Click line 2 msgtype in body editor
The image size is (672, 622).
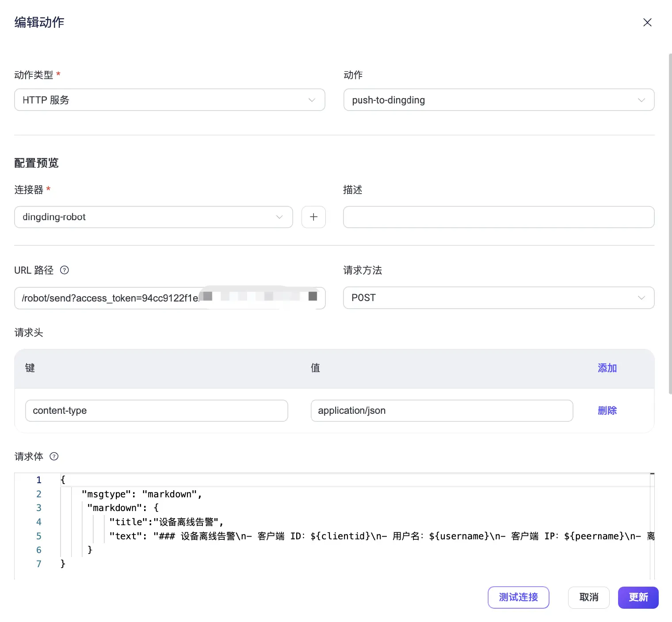[x=141, y=494]
